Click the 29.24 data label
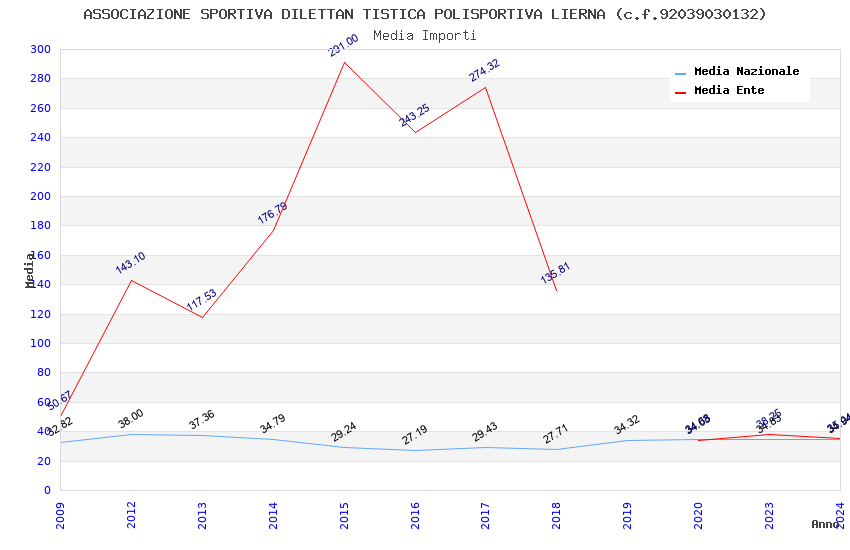The height and width of the screenshot is (550, 850). pyautogui.click(x=344, y=432)
